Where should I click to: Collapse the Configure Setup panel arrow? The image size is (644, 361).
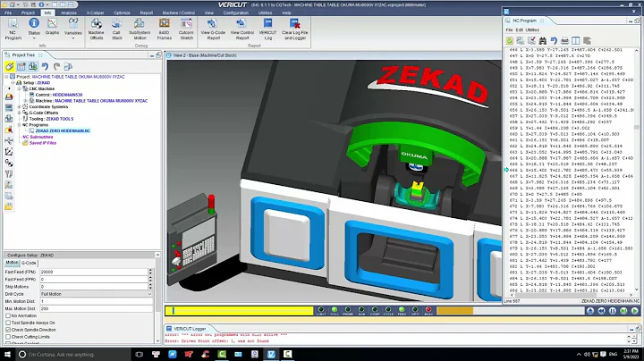point(157,255)
